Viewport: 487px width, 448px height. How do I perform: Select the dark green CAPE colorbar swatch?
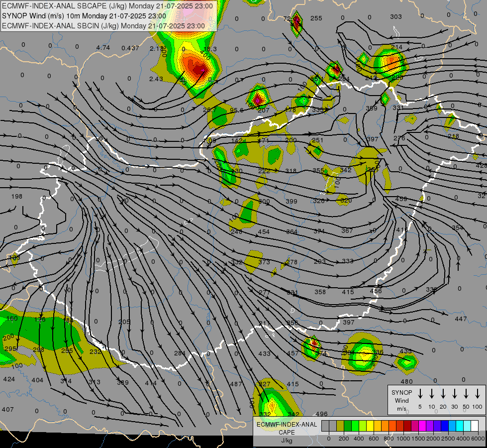click(x=348, y=426)
